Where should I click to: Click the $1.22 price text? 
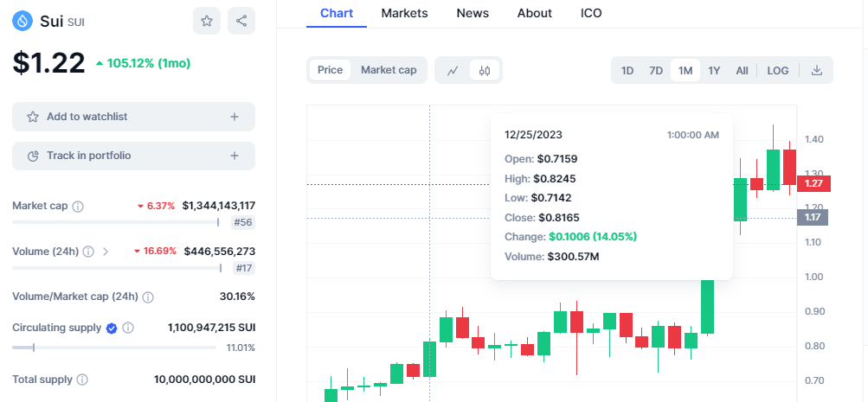pos(49,63)
